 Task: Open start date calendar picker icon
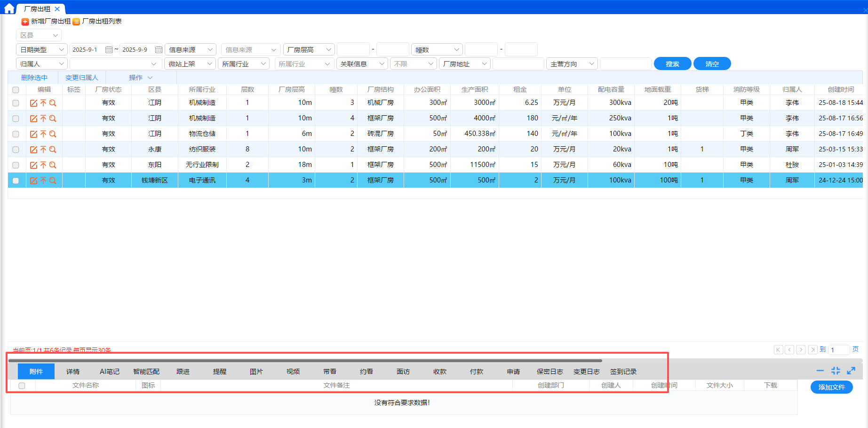coord(109,50)
